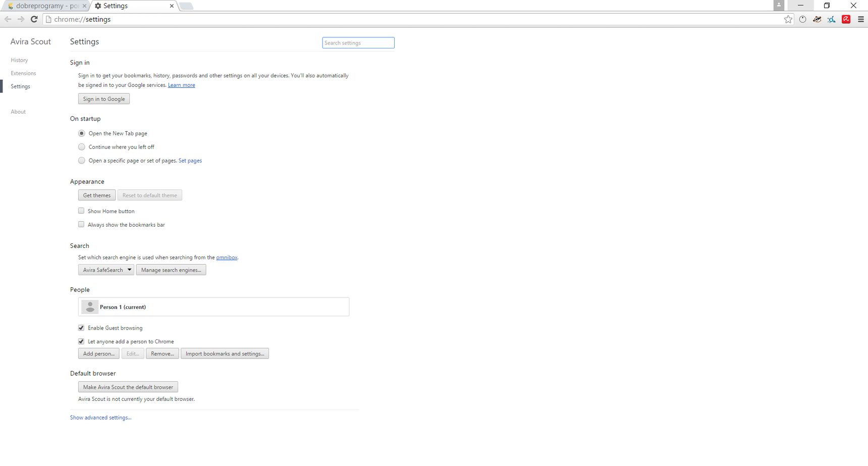Screen dimensions: 868x466
Task: Select Settings in the sidebar
Action: coord(20,86)
